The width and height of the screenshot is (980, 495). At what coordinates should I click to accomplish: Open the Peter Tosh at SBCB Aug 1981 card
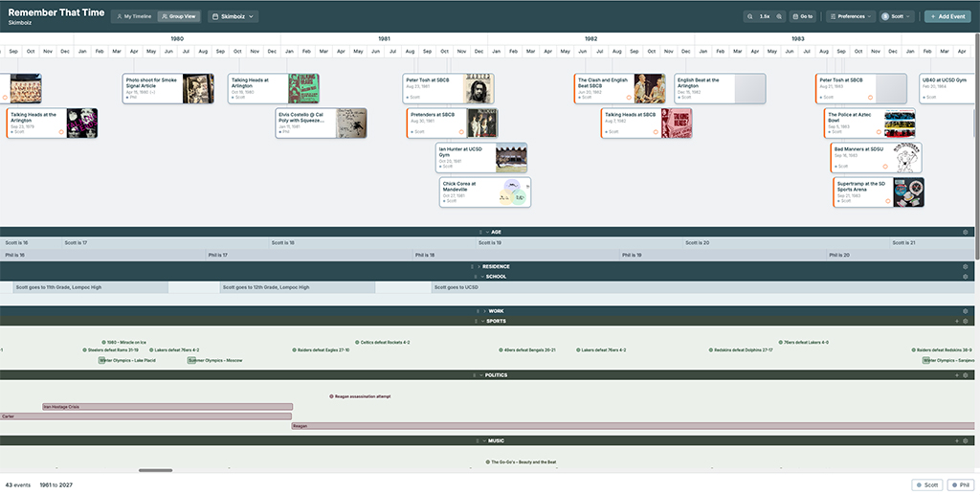pos(449,89)
